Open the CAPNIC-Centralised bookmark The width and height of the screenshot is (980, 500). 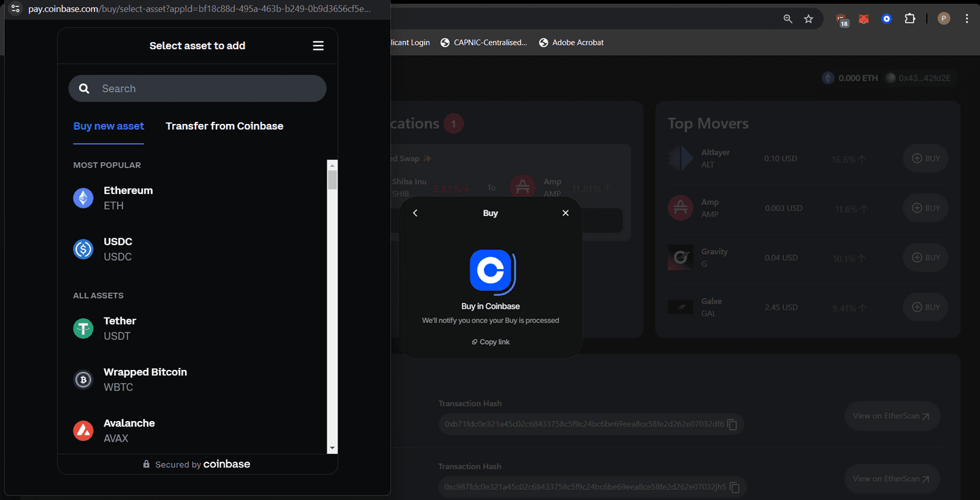point(484,42)
